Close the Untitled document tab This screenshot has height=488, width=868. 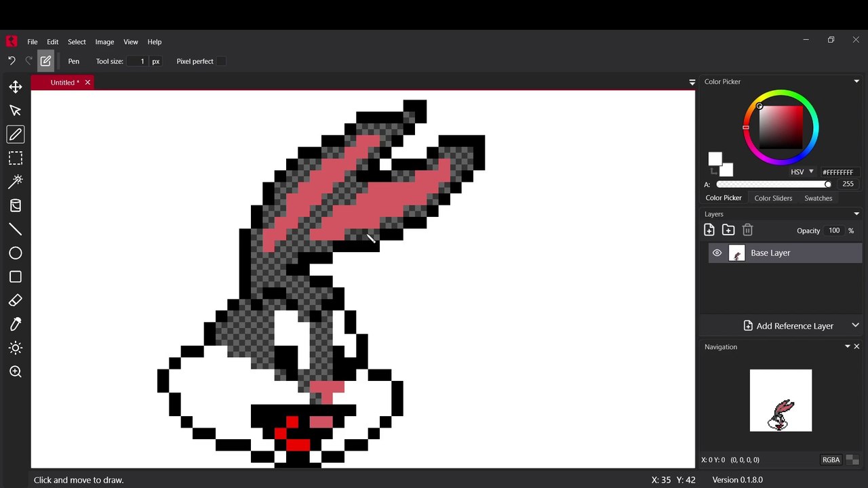(87, 82)
